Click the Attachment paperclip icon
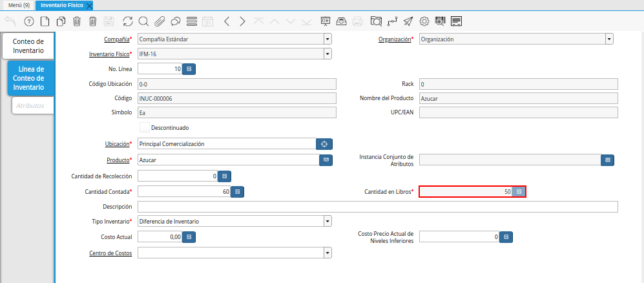The height and width of the screenshot is (283, 644). coord(160,21)
